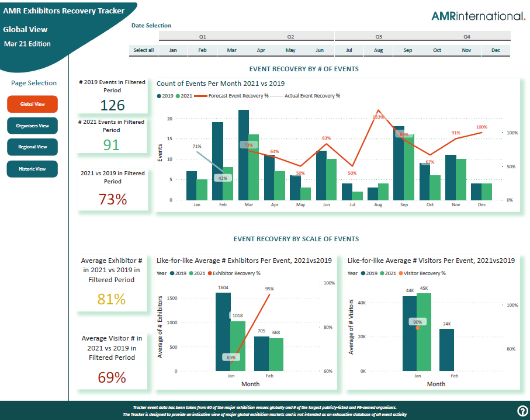Click the 2019 legend dot in events chart
The width and height of the screenshot is (530, 420).
159,96
